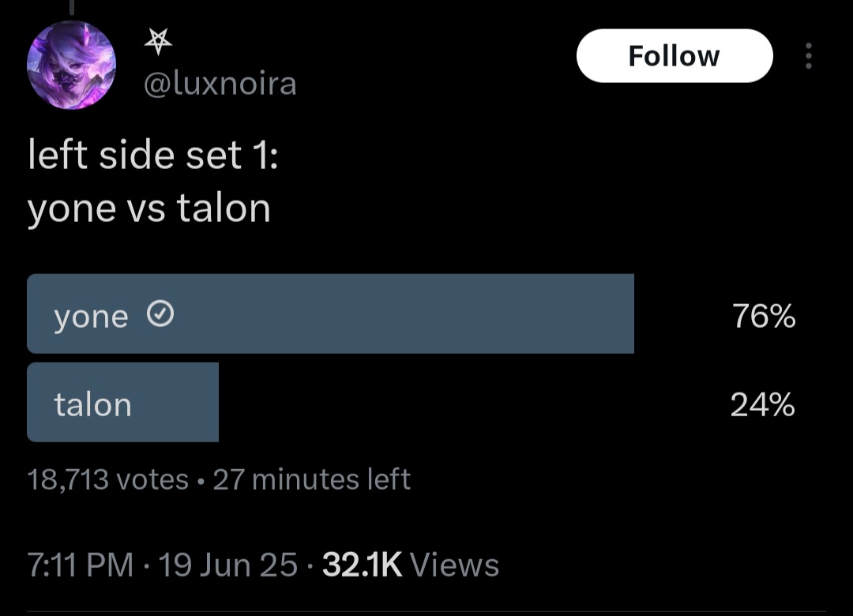Click the 24% poll percentage
The width and height of the screenshot is (853, 616).
point(763,405)
